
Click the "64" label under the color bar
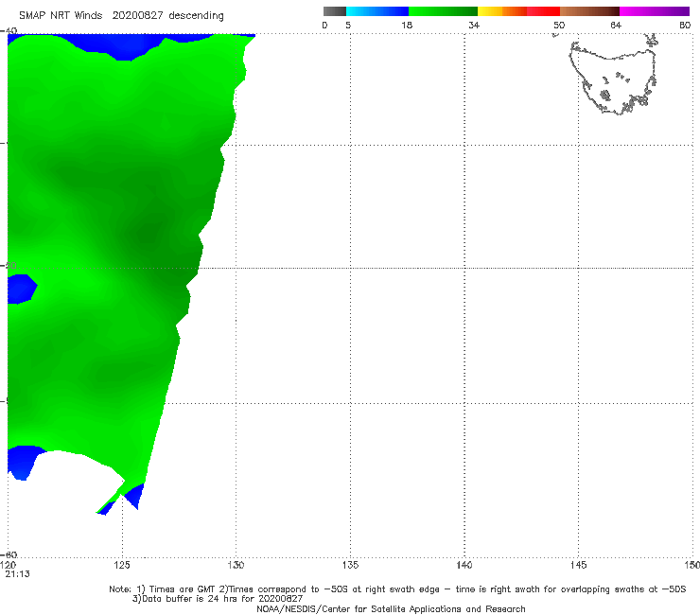(616, 25)
